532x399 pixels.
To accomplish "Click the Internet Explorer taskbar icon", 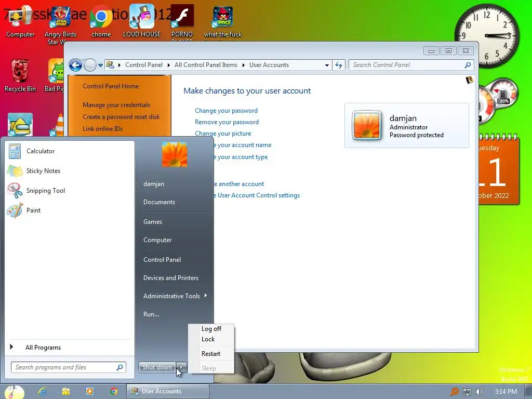I will 42,391.
